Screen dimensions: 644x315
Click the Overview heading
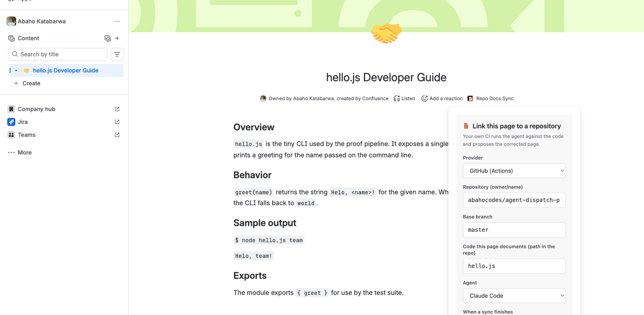coord(254,127)
